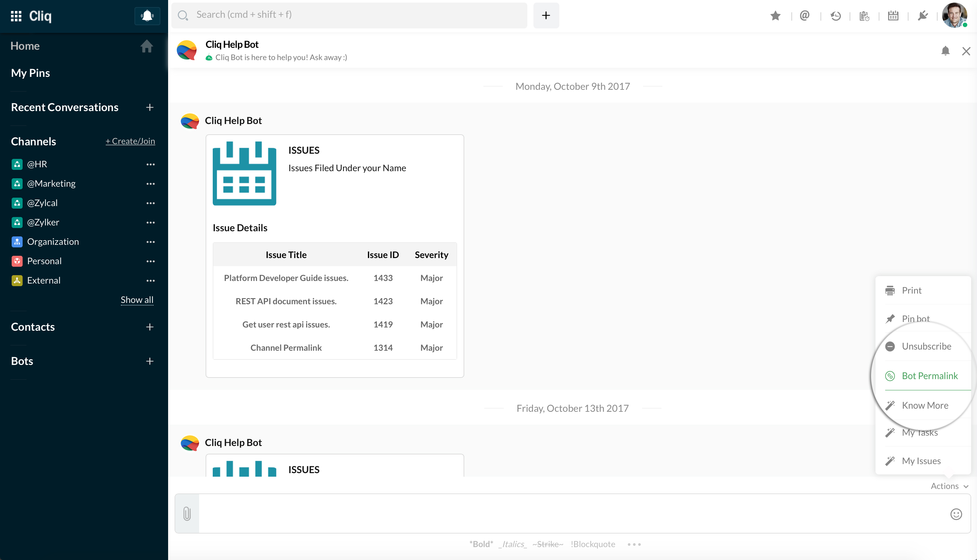
Task: Click the Home house icon
Action: click(146, 46)
